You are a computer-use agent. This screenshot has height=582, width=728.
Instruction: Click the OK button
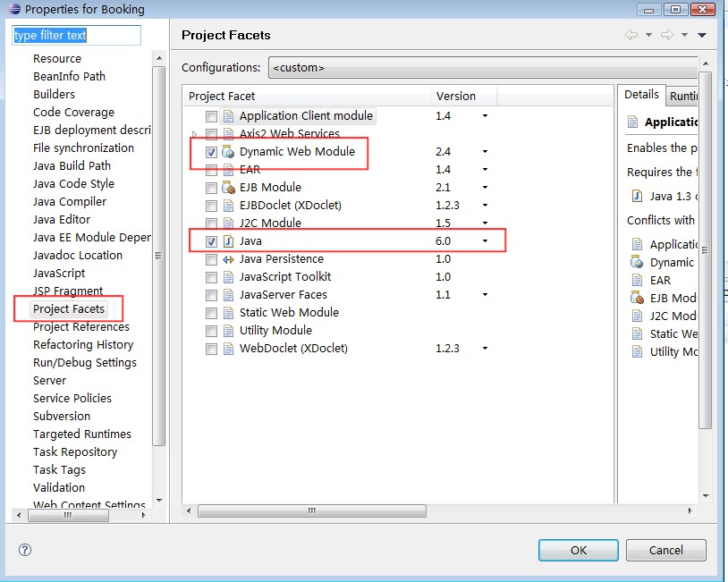coord(579,551)
